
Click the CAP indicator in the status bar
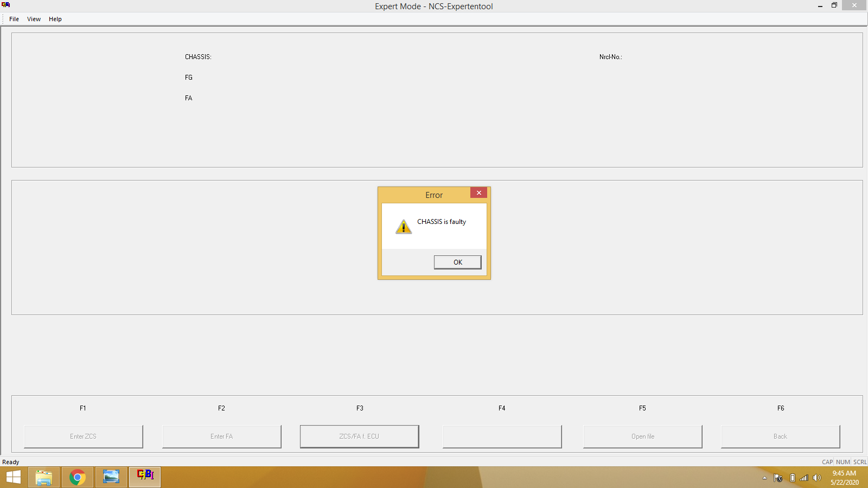click(x=827, y=462)
